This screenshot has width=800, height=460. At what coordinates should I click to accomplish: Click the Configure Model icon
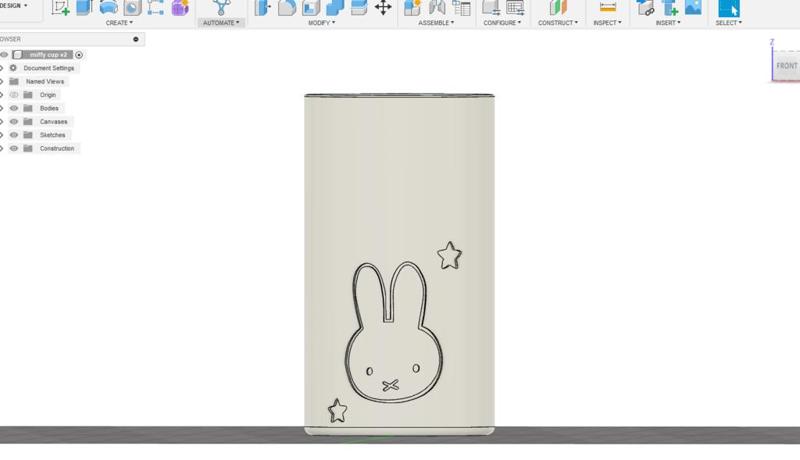pyautogui.click(x=491, y=7)
